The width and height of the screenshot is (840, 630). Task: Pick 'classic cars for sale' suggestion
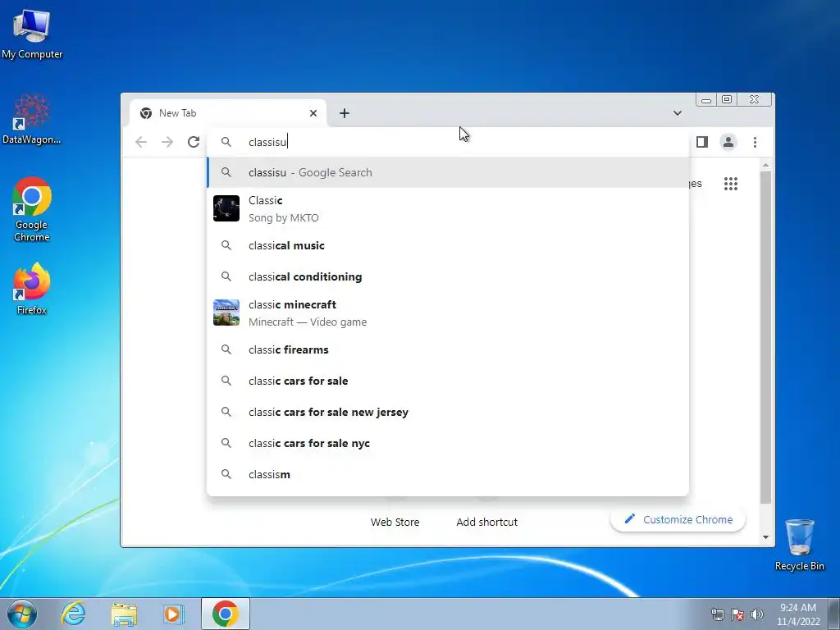(x=448, y=381)
